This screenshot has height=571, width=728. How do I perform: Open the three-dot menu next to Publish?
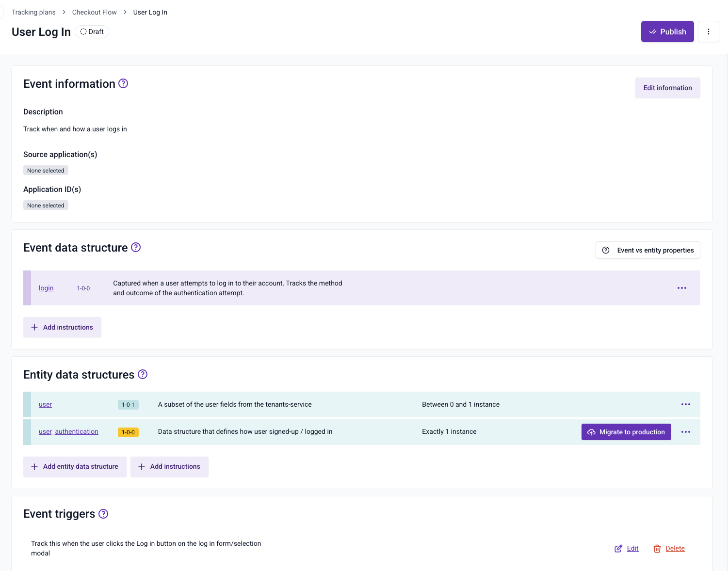[709, 31]
